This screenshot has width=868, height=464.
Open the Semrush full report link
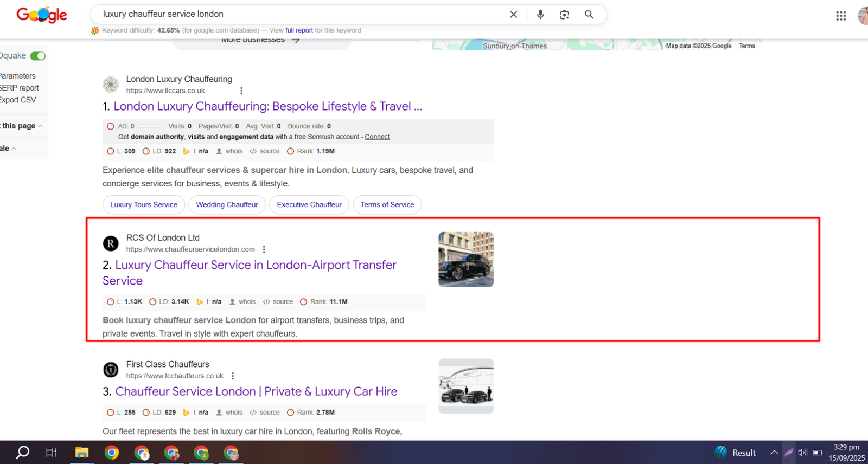pyautogui.click(x=299, y=30)
